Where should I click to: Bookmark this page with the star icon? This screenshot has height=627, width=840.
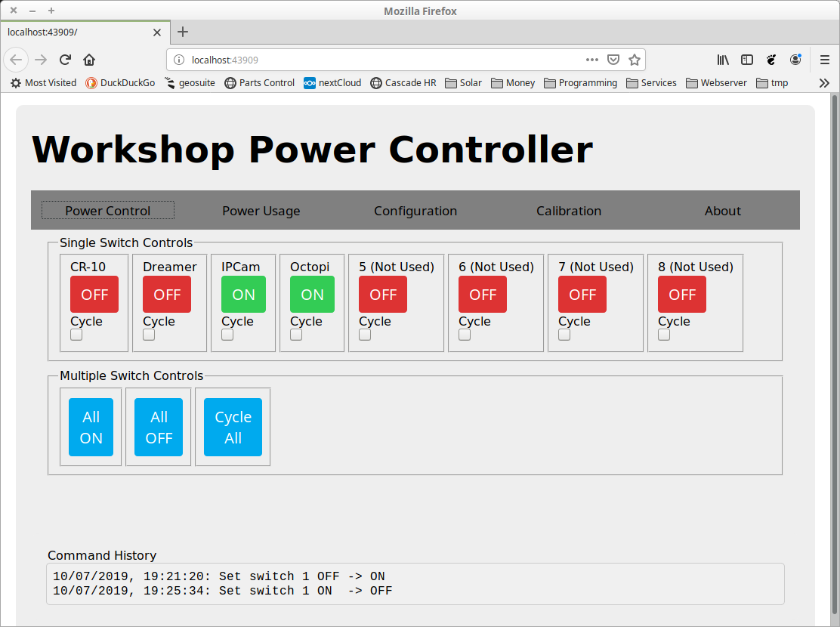[635, 60]
